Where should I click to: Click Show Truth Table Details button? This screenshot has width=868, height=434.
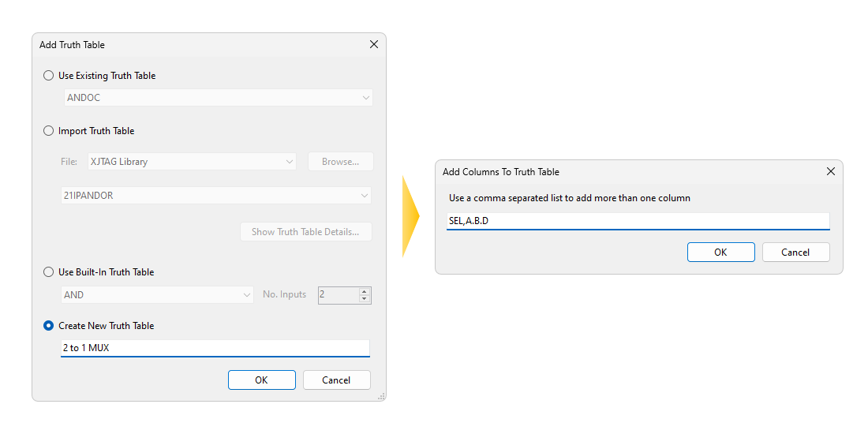click(305, 232)
